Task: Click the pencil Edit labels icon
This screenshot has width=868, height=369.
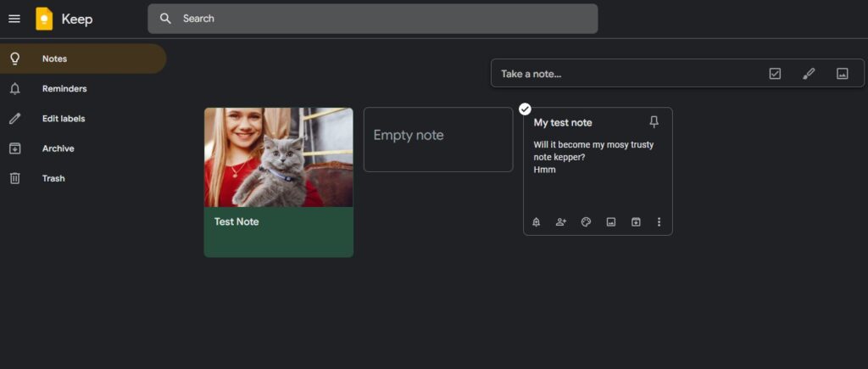Action: pos(15,119)
